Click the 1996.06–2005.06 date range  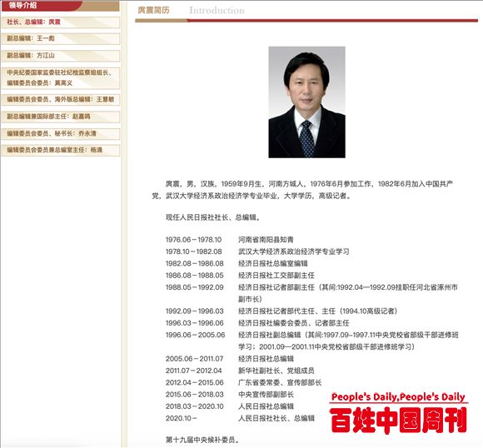point(196,336)
